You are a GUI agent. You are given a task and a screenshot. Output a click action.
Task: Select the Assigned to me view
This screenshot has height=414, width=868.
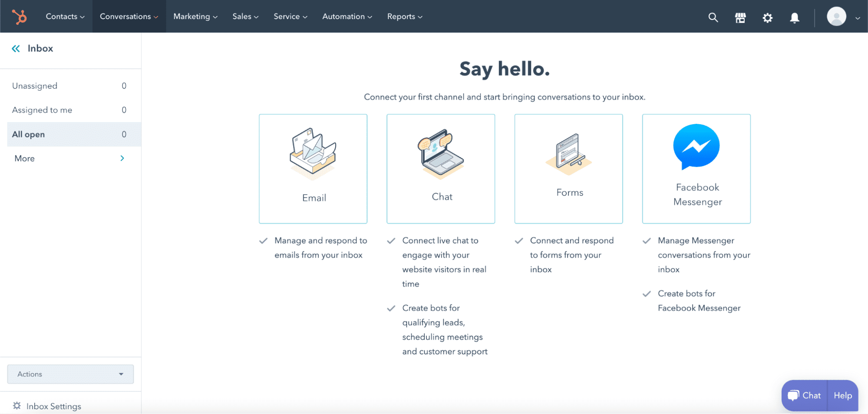70,110
